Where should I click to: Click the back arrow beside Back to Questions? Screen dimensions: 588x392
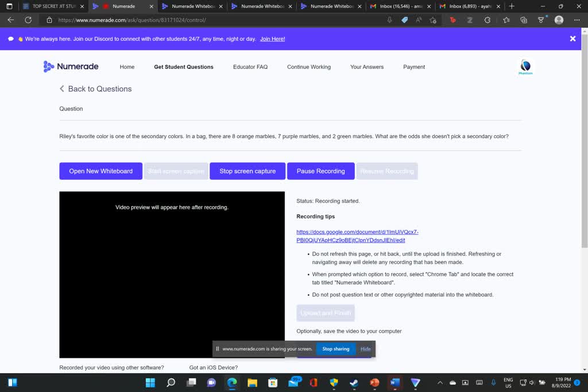click(62, 89)
